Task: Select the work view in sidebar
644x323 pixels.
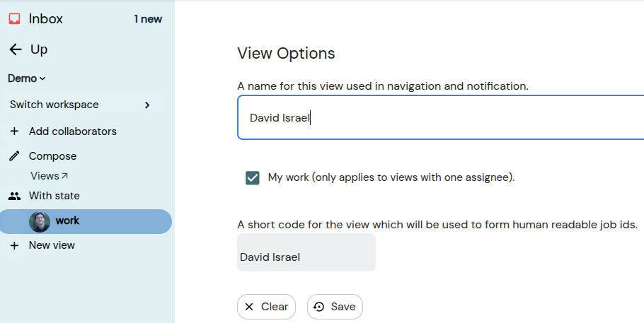Action: (86, 222)
